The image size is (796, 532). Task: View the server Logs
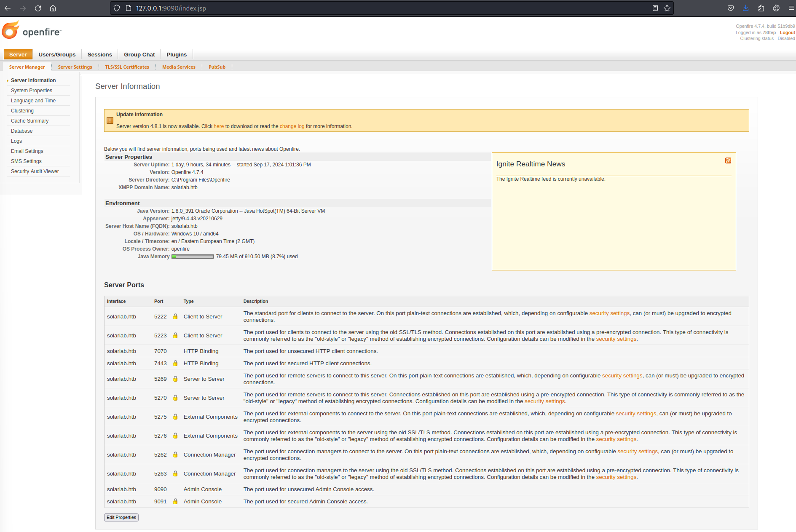coord(16,141)
